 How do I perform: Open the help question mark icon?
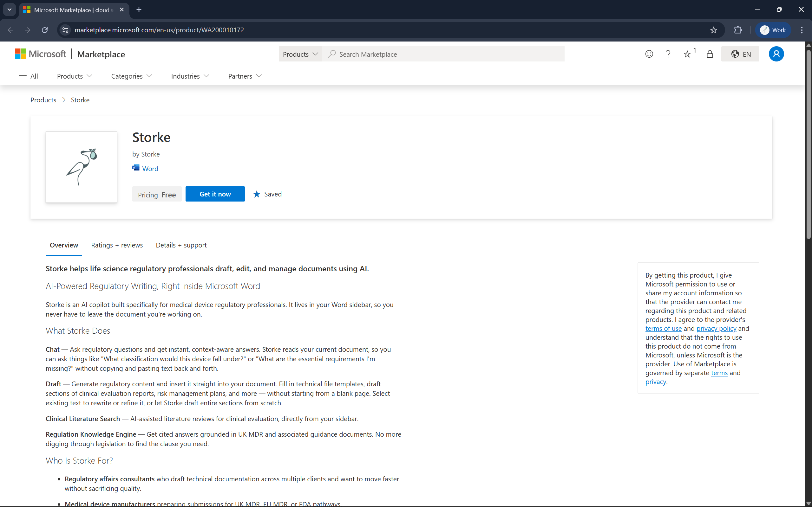(668, 54)
